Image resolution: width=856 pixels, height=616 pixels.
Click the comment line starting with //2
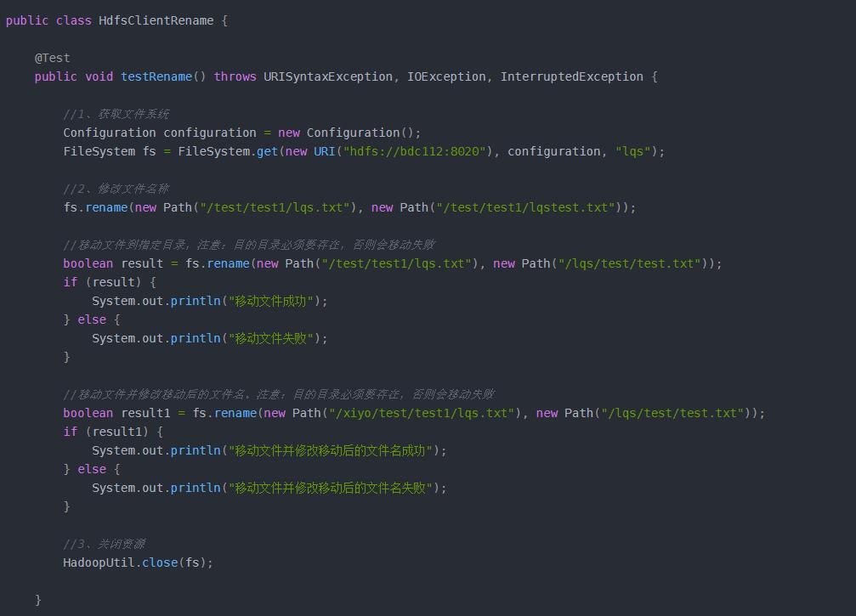click(x=116, y=189)
